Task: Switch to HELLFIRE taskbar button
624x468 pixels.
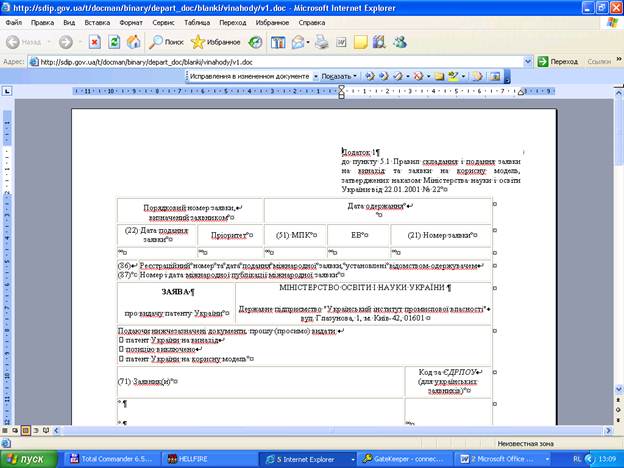Action: 209,459
